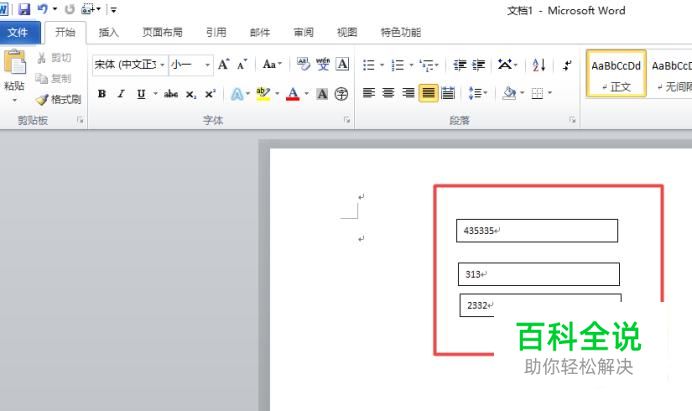Open the font size dropdown 小一
This screenshot has height=411, width=692.
pyautogui.click(x=191, y=65)
